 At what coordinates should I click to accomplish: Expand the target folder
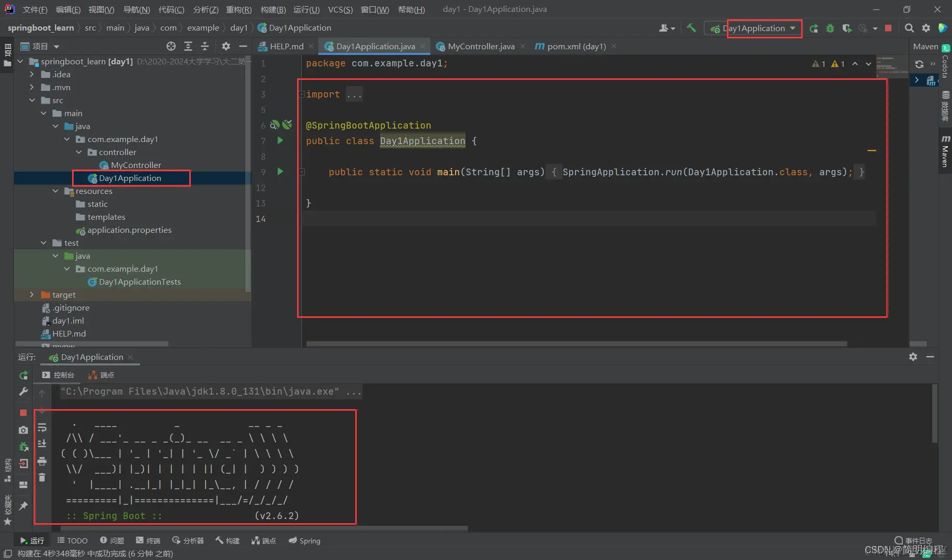[x=32, y=295]
